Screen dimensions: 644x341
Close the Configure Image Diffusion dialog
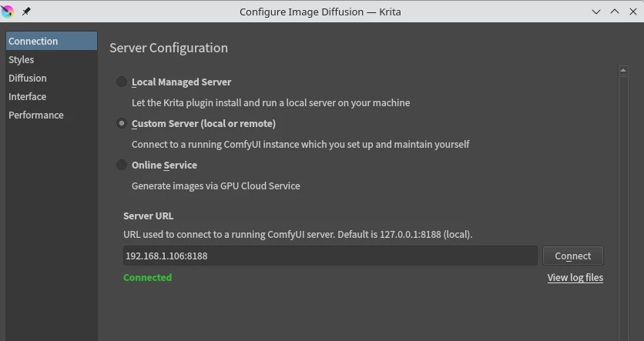(x=632, y=12)
